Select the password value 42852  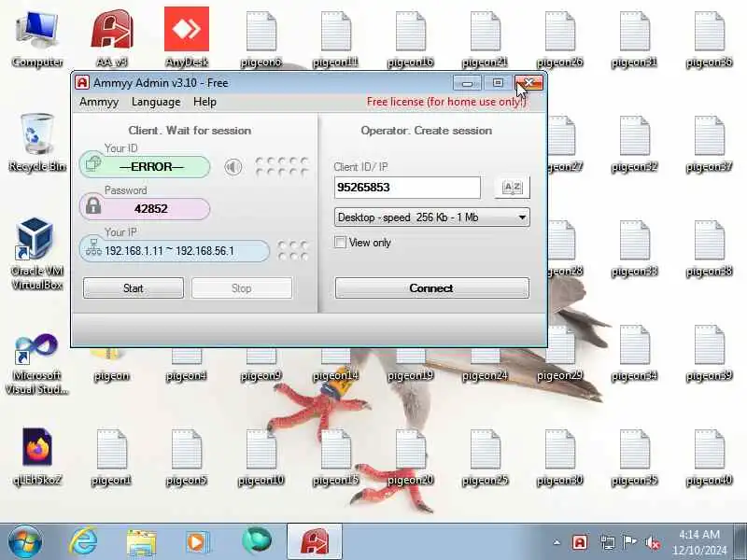pyautogui.click(x=151, y=208)
